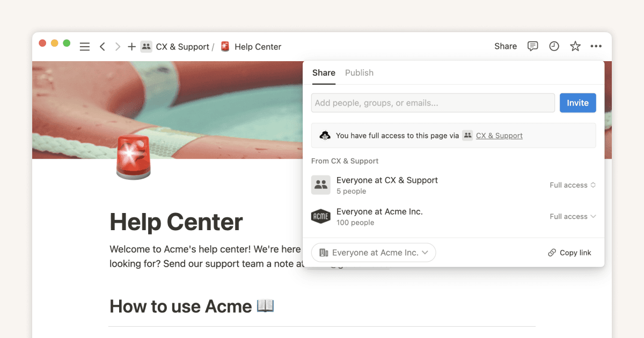Image resolution: width=644 pixels, height=338 pixels.
Task: Click the back navigation arrow
Action: tap(103, 46)
